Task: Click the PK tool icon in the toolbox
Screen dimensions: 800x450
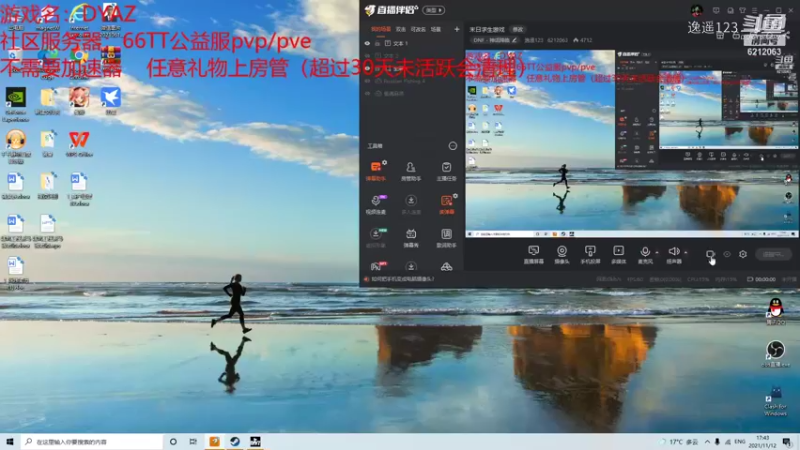Action: tap(378, 266)
